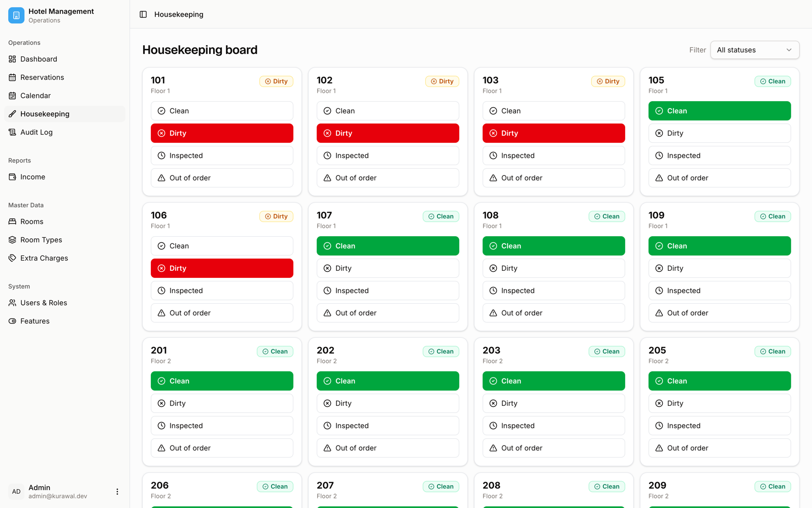Set room 103 to Out of order
This screenshot has height=508, width=812.
(x=554, y=178)
